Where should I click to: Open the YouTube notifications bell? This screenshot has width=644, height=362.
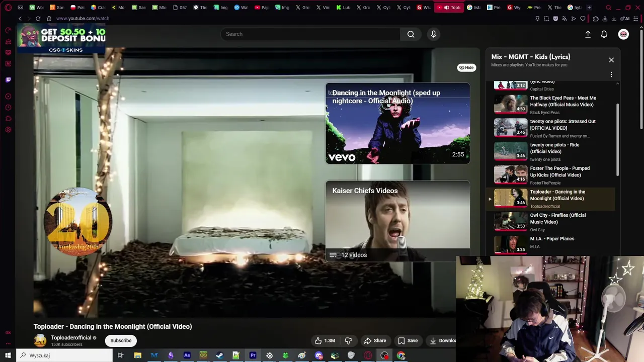click(x=604, y=34)
